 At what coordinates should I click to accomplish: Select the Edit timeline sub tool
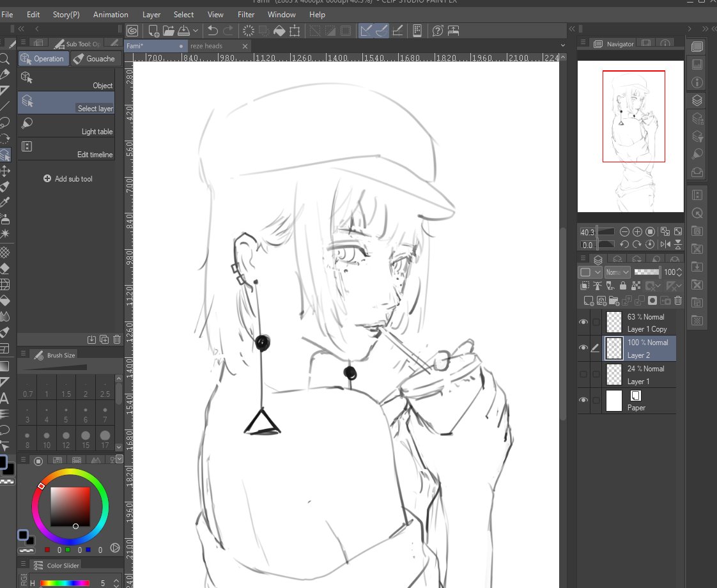(x=66, y=149)
